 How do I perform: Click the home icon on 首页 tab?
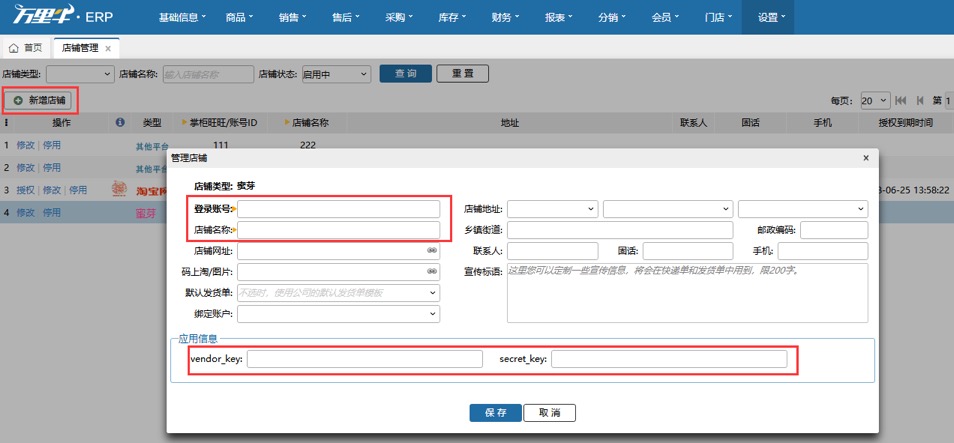(14, 48)
